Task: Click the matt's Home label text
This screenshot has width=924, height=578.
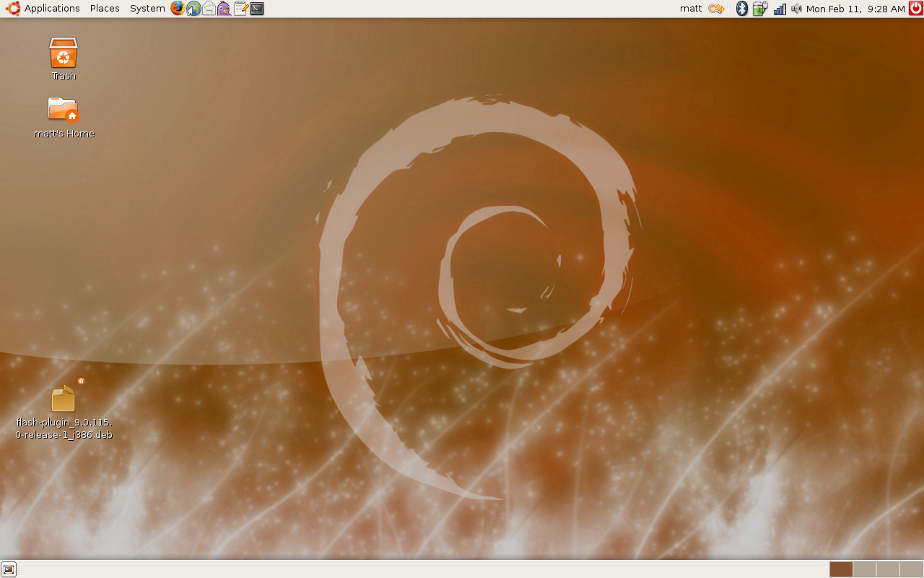Action: [64, 134]
